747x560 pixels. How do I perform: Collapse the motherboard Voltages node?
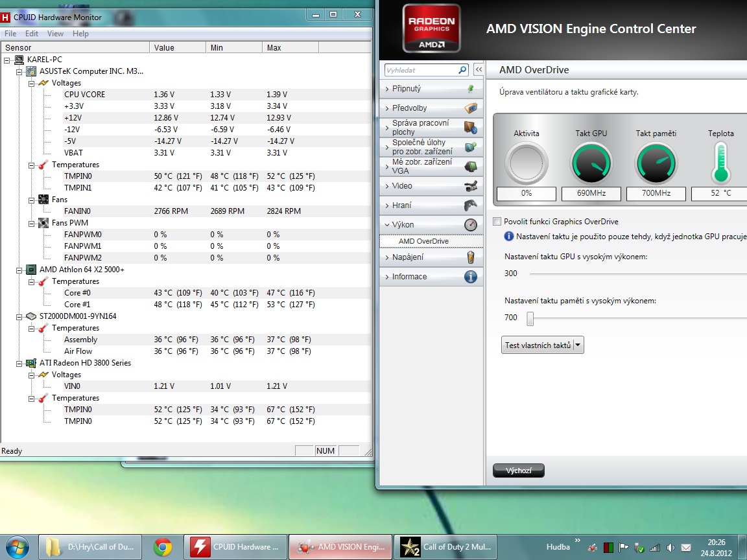(31, 84)
